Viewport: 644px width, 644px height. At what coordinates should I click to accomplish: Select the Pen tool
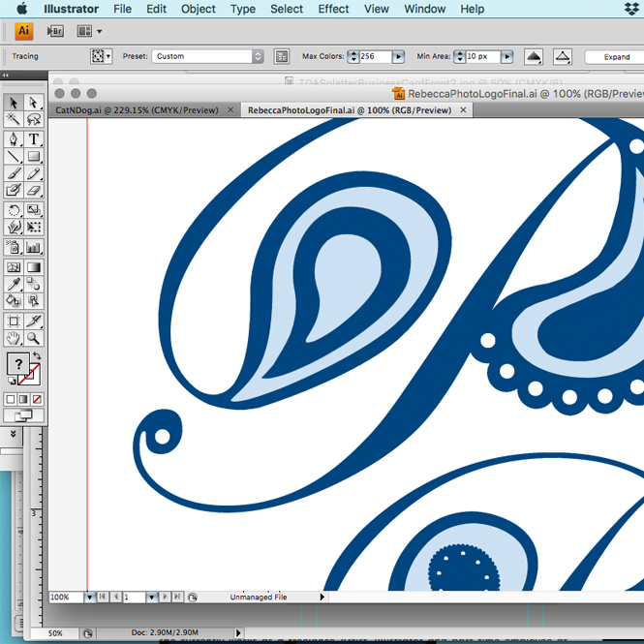point(14,138)
